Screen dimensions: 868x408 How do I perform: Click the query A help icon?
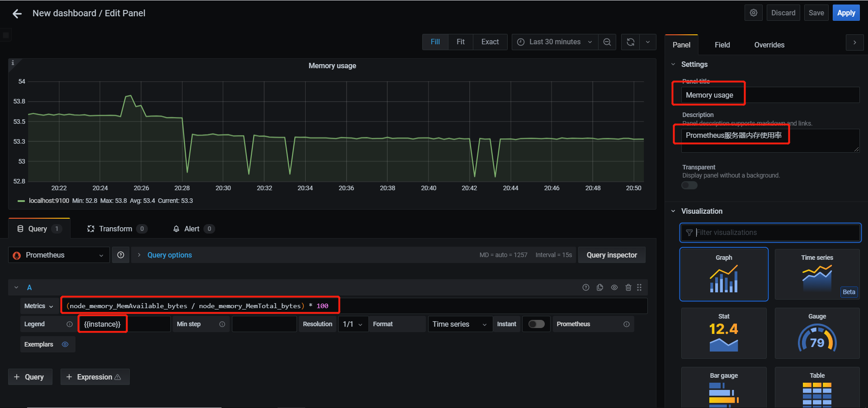pos(586,287)
